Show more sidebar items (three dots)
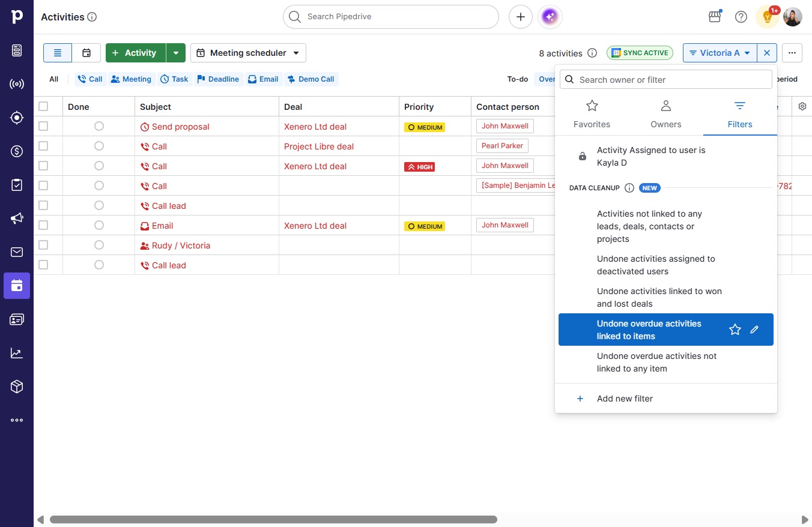The image size is (812, 527). coord(17,420)
